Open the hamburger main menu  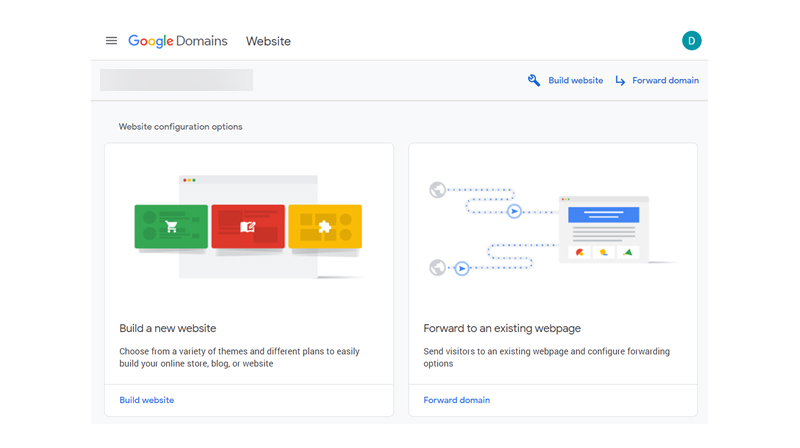pos(111,41)
